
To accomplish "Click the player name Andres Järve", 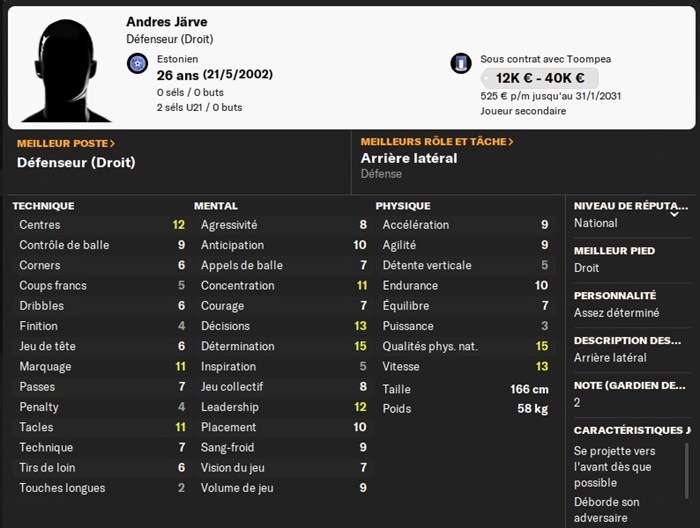I will (167, 22).
